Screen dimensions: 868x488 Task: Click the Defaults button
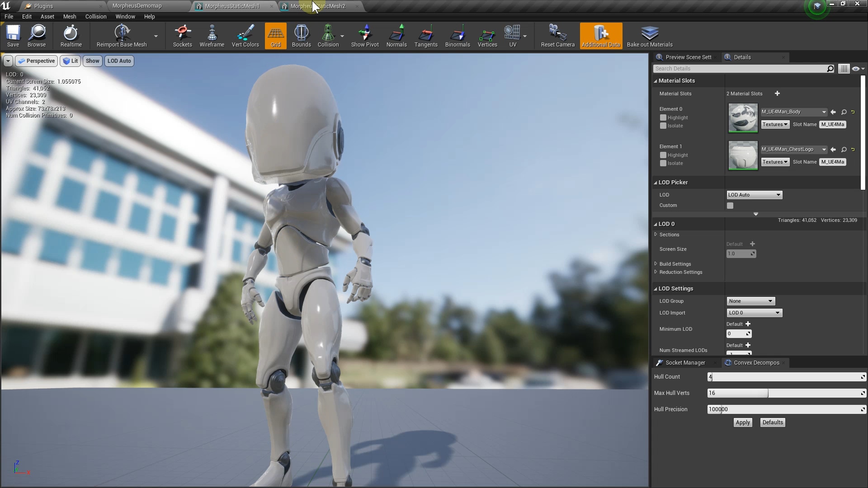point(772,422)
